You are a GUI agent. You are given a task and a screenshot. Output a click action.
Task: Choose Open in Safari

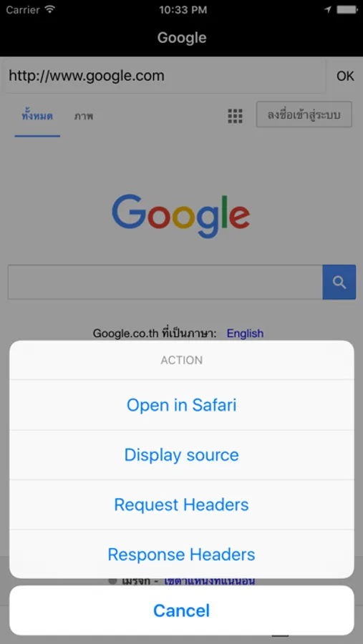(181, 405)
